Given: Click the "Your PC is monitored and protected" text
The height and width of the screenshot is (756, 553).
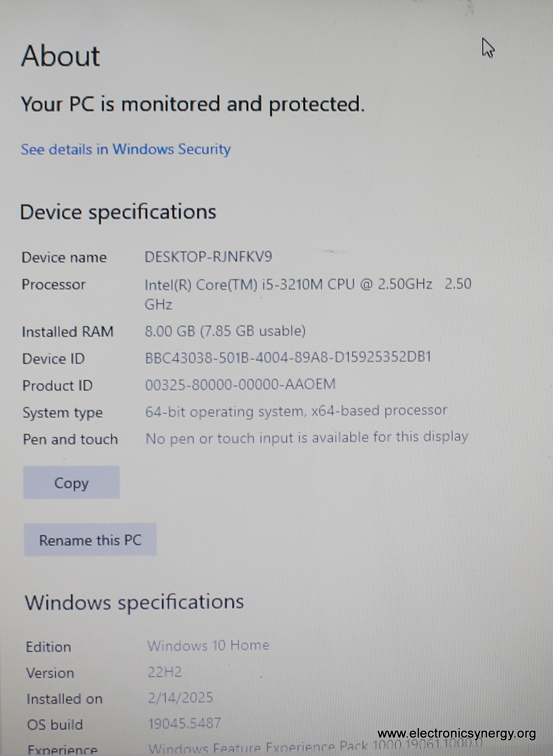Looking at the screenshot, I should coord(193,104).
